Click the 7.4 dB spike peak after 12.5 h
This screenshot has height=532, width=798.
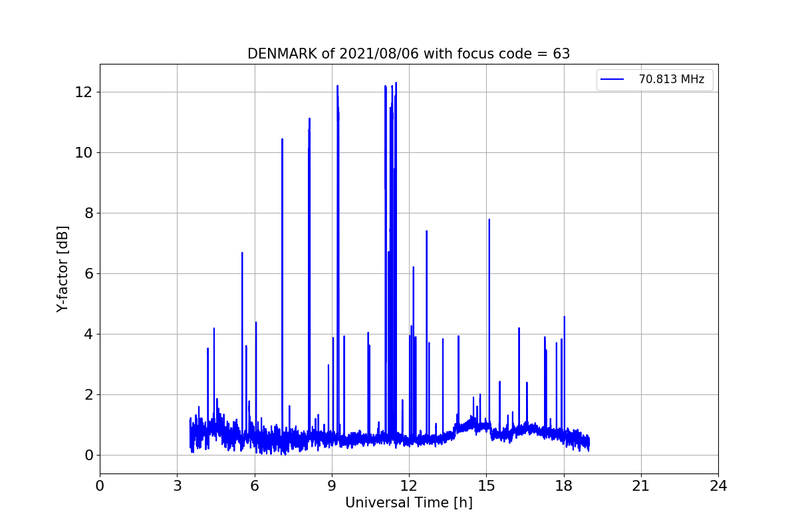[426, 231]
